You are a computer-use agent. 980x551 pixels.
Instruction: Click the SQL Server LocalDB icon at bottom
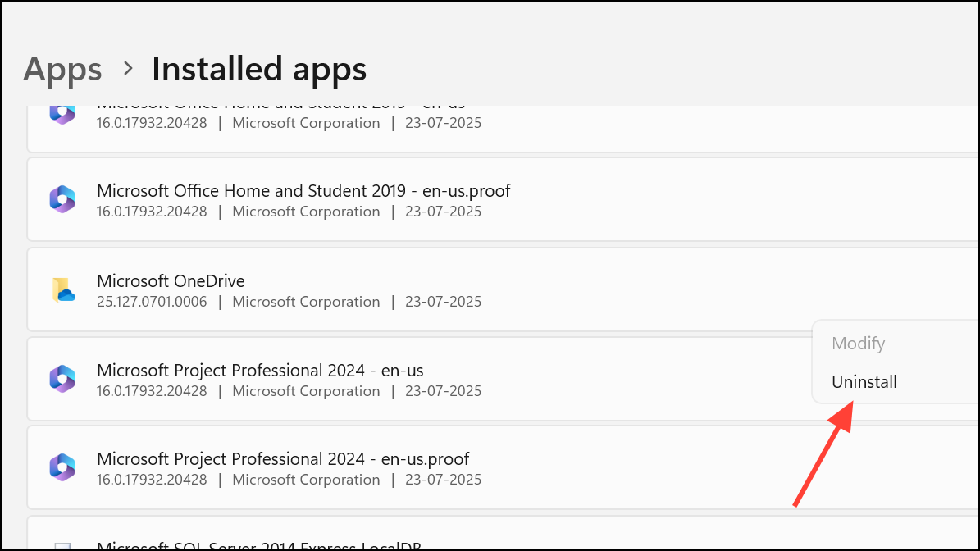click(62, 544)
